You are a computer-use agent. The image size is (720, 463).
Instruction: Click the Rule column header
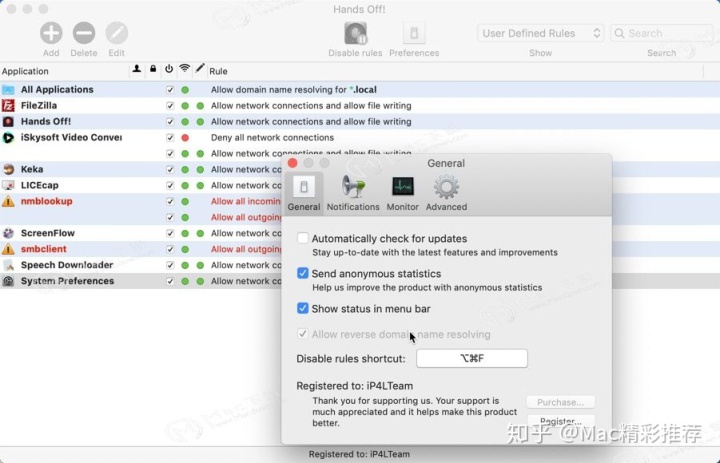click(218, 71)
